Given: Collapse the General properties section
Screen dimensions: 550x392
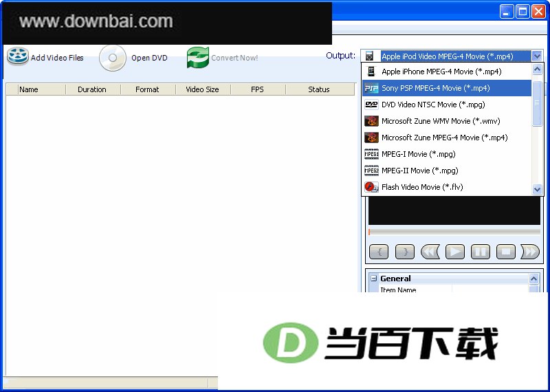Looking at the screenshot, I should (x=374, y=279).
